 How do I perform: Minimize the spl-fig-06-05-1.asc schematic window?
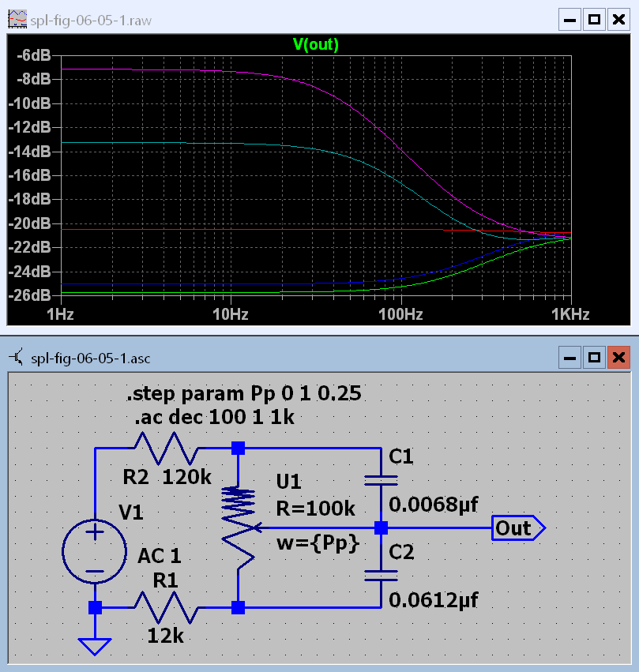pyautogui.click(x=570, y=359)
